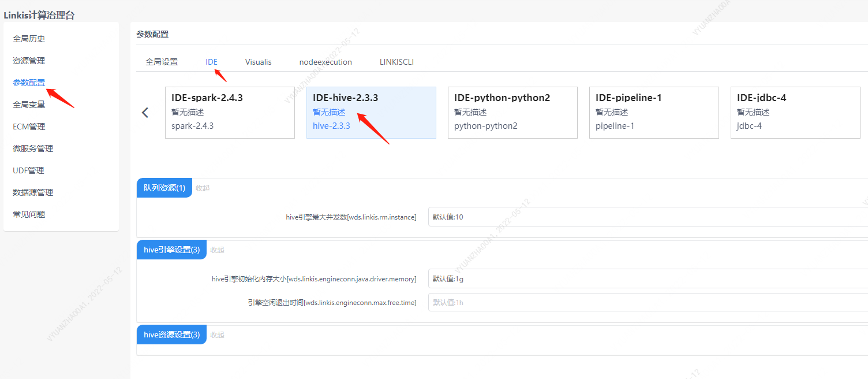Switch to the LINKISCLI tab
Viewport: 868px width, 379px height.
396,62
